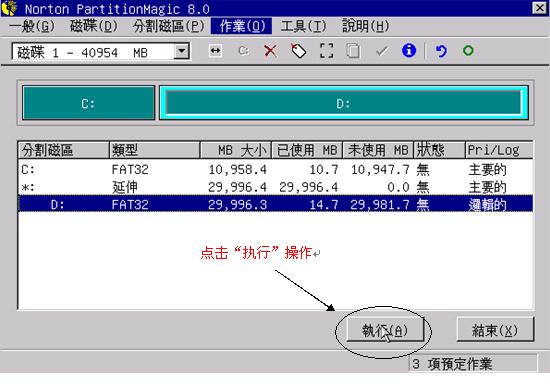Click the check mark toolbar icon
This screenshot has width=550, height=384.
click(382, 51)
